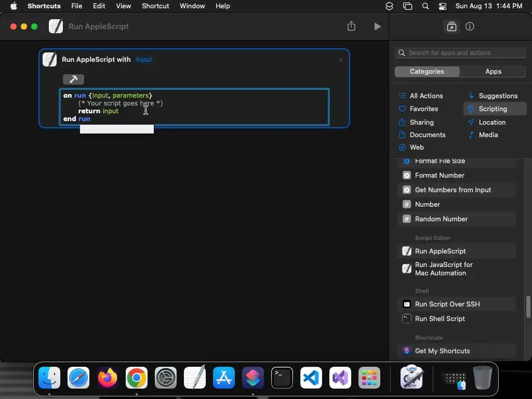Open Control Center in menu bar
Image resolution: width=532 pixels, height=399 pixels.
pos(443,6)
